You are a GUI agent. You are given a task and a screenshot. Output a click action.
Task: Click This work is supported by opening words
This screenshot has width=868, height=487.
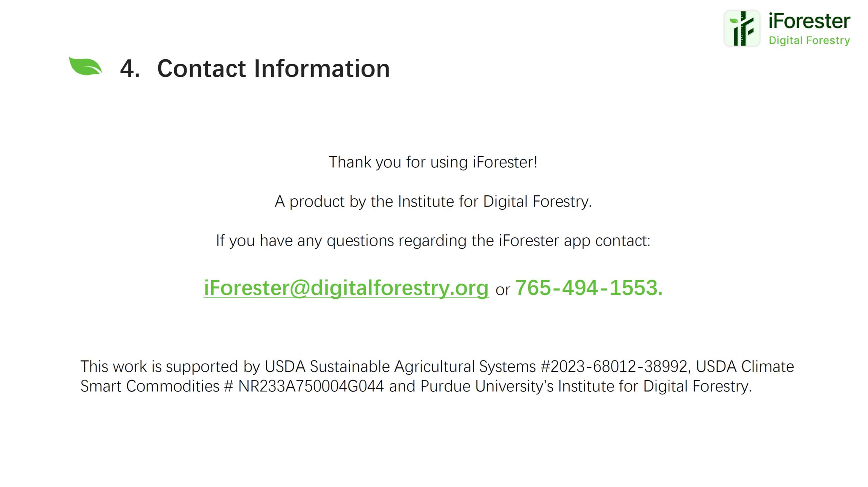pos(170,367)
